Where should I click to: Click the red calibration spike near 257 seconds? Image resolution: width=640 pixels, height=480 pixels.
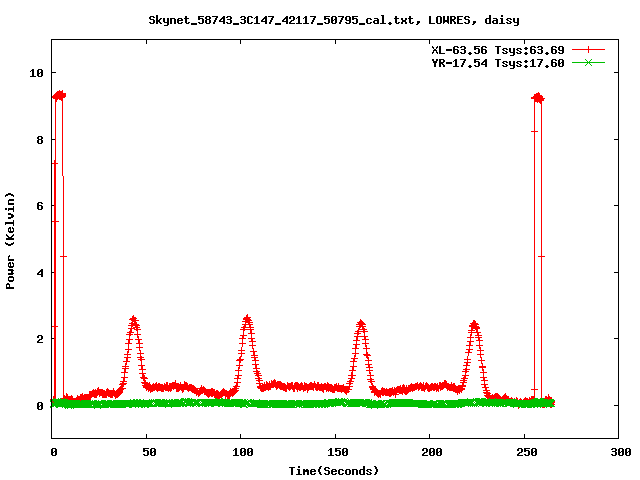tap(538, 98)
